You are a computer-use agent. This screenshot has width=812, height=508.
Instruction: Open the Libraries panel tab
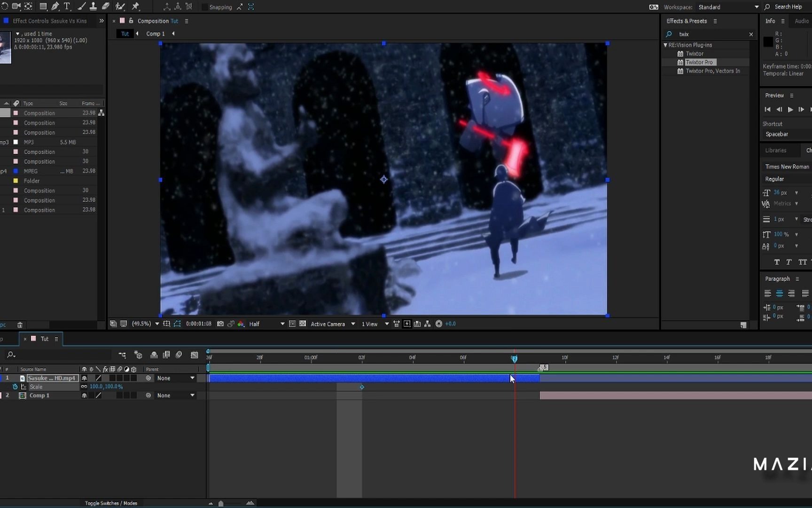click(x=775, y=151)
